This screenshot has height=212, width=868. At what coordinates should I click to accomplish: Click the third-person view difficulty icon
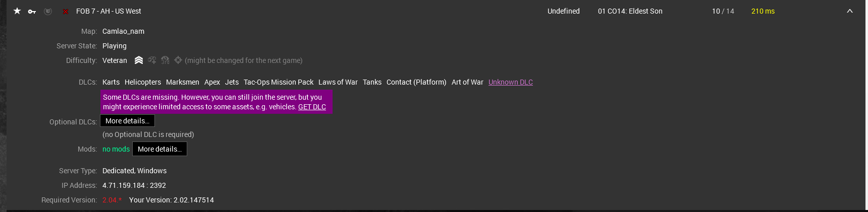click(x=165, y=60)
